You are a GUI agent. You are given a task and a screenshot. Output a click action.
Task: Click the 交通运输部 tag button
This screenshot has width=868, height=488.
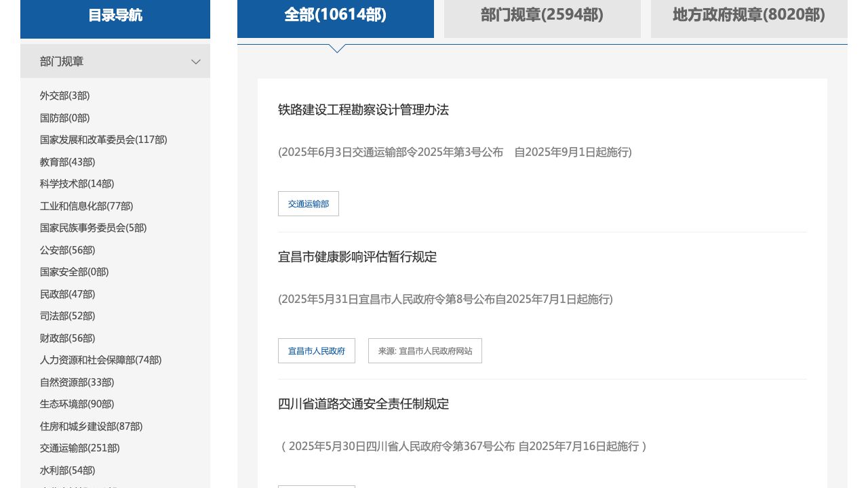tap(309, 204)
